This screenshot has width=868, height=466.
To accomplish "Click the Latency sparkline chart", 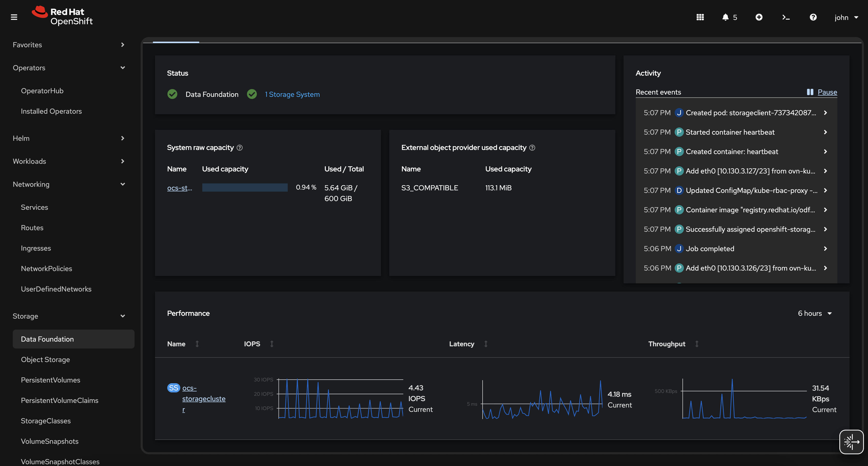I will [x=542, y=400].
